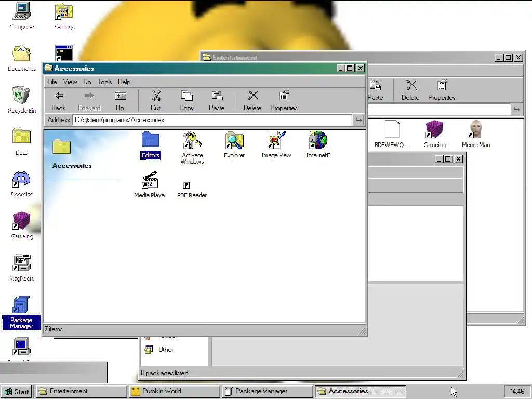Select the BDEWFWQ file in the Entertainment window

pos(392,134)
